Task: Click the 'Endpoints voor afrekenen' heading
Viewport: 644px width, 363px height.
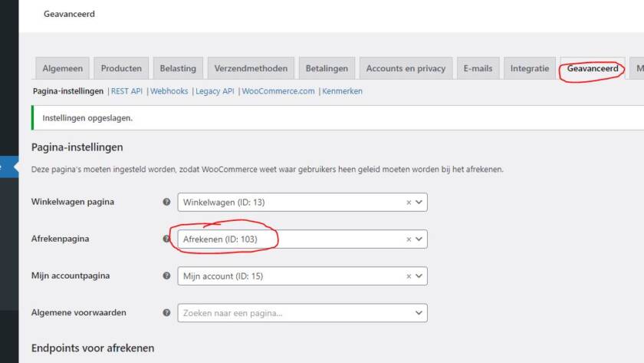Action: pos(93,348)
